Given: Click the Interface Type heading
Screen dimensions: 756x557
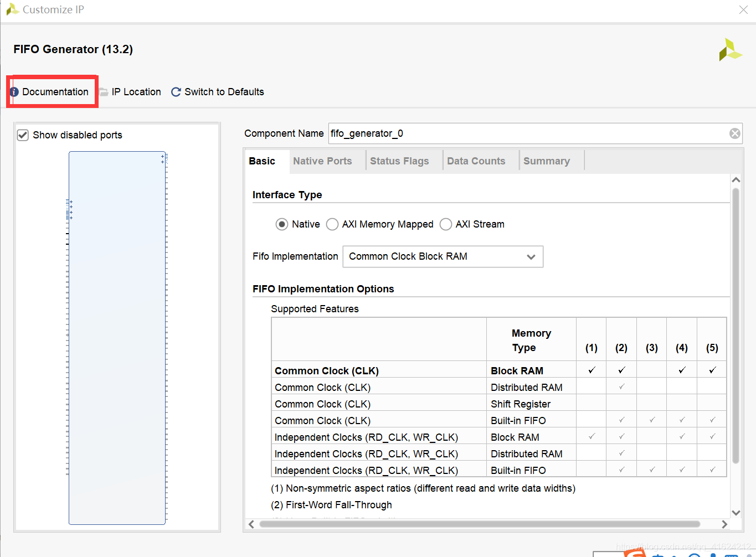Looking at the screenshot, I should pyautogui.click(x=287, y=195).
